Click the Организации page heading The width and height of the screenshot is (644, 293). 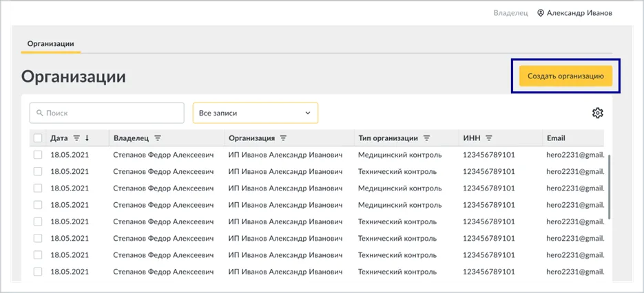74,76
